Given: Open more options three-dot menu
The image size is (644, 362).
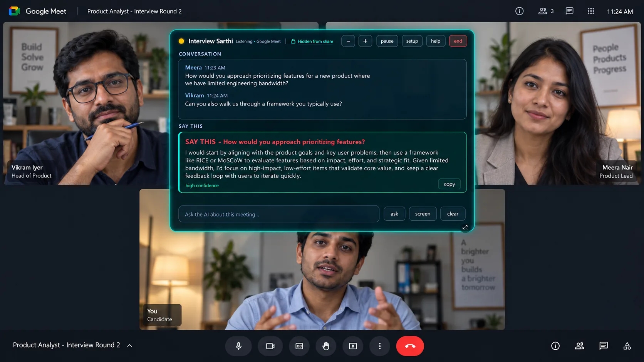Looking at the screenshot, I should (x=380, y=346).
